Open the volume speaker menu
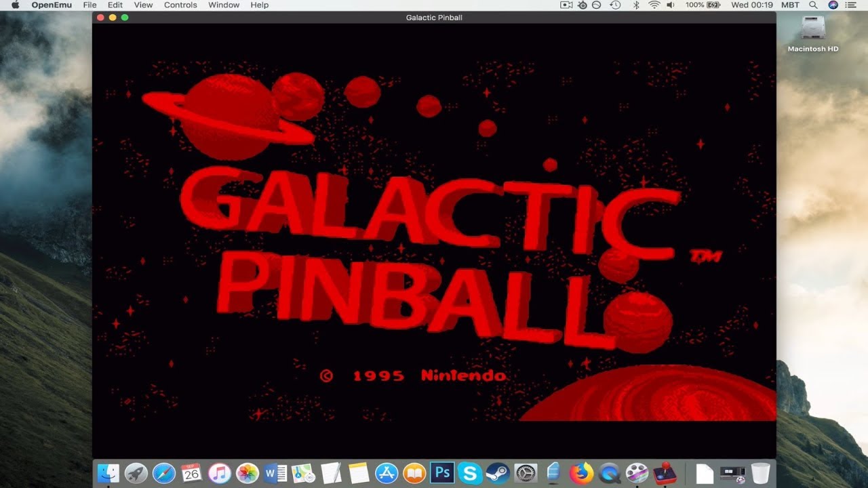 671,5
